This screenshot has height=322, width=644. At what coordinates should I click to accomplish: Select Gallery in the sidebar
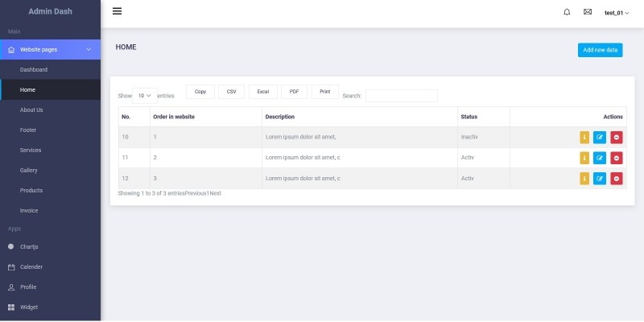[x=29, y=171]
